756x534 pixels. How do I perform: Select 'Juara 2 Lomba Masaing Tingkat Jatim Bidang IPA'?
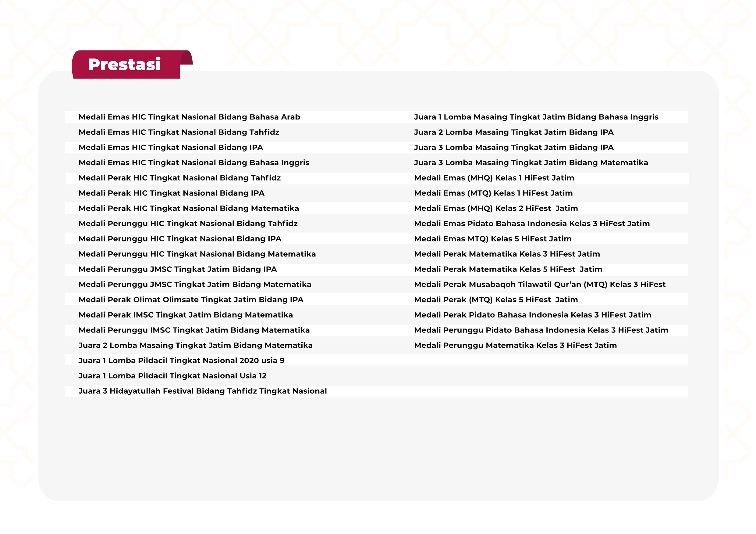514,132
